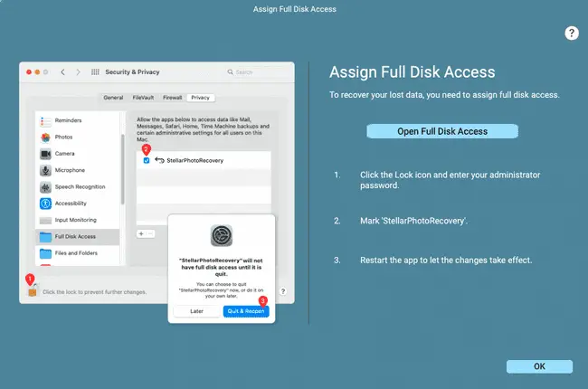The image size is (588, 389).
Task: Select Microphone in the privacy sidebar
Action: pyautogui.click(x=78, y=170)
